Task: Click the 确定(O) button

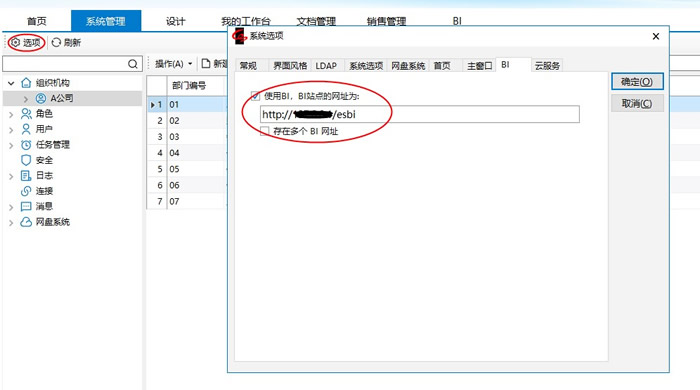Action: tap(637, 82)
